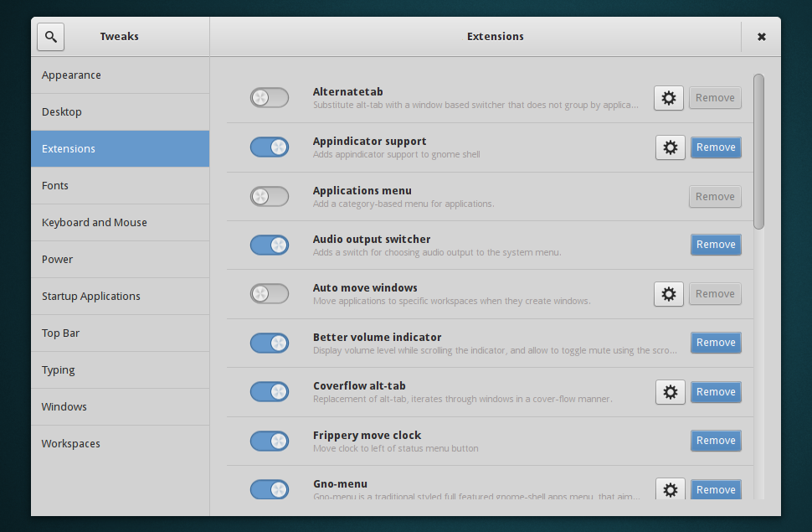Click the search magnifier icon
812x532 pixels.
click(49, 36)
